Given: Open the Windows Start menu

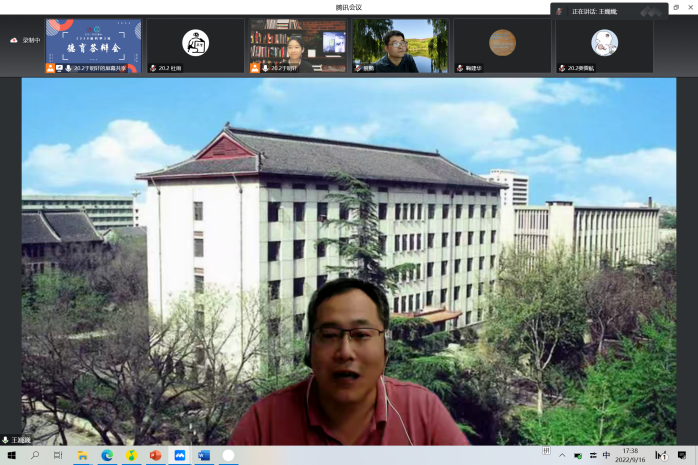Looking at the screenshot, I should pyautogui.click(x=11, y=455).
